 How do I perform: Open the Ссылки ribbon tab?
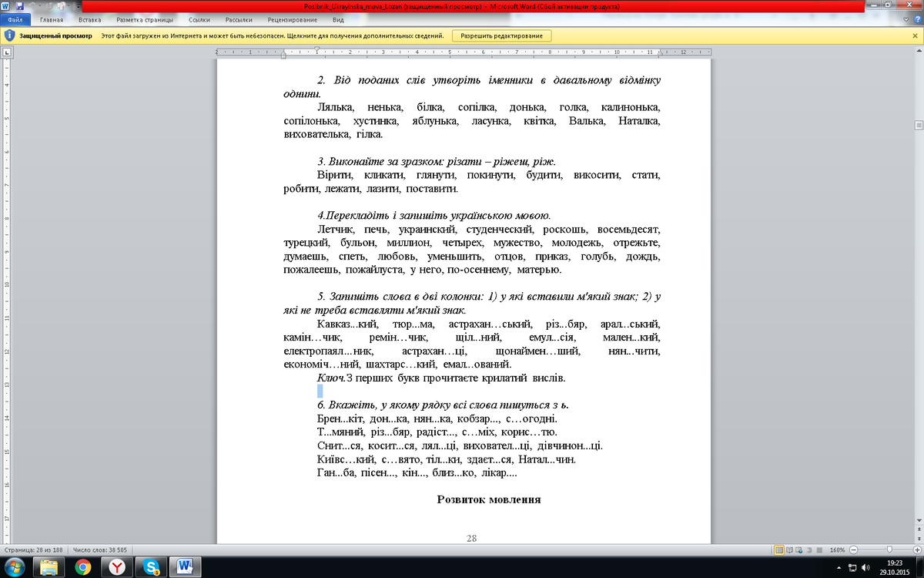click(x=199, y=19)
